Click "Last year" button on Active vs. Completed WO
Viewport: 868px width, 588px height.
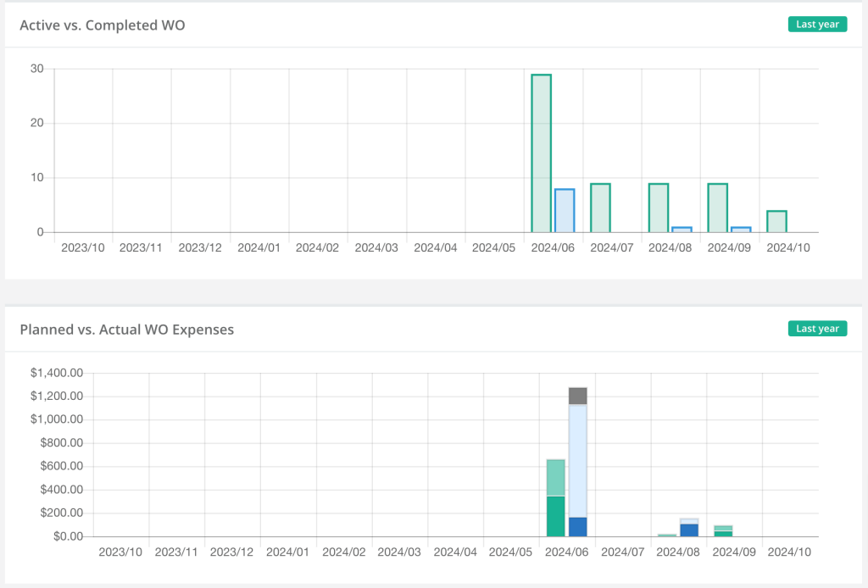coord(816,24)
